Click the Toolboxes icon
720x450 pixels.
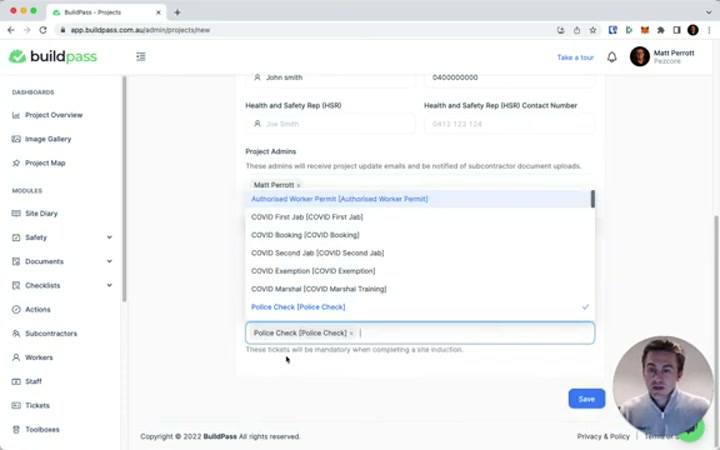tap(16, 429)
